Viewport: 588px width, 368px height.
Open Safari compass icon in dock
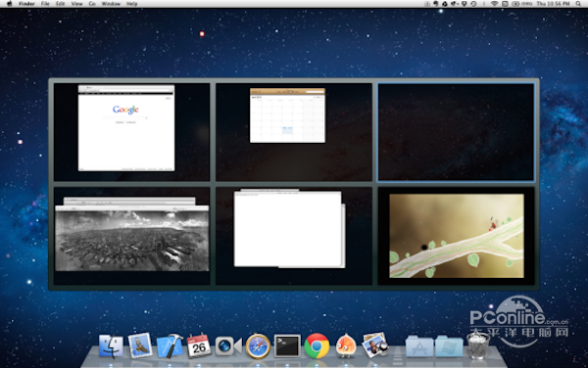pyautogui.click(x=258, y=346)
